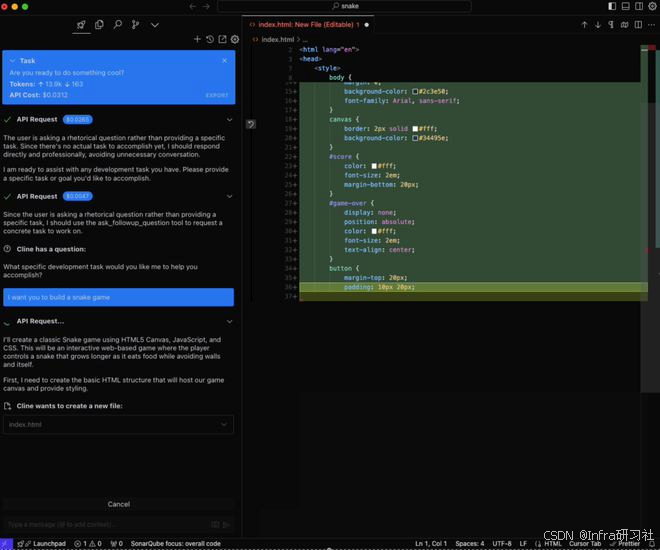Open the Explorer files icon
This screenshot has height=550, width=660.
99,25
